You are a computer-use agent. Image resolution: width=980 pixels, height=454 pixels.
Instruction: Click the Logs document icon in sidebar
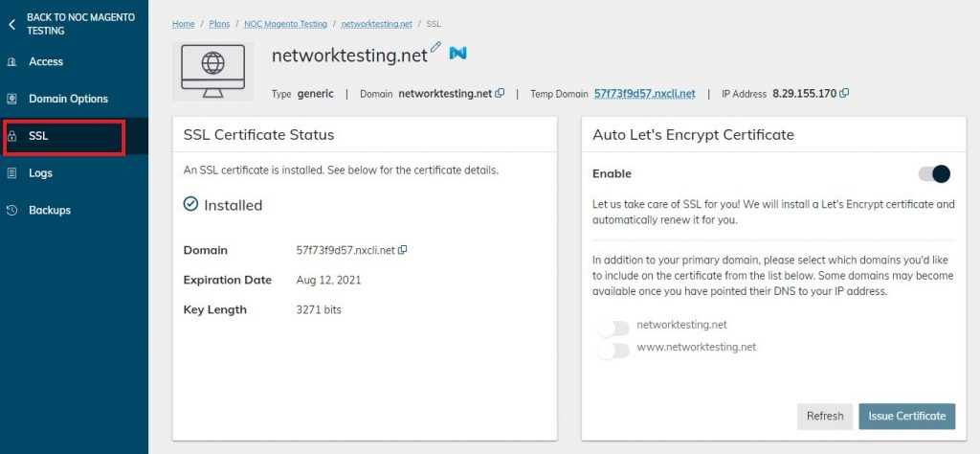[11, 173]
